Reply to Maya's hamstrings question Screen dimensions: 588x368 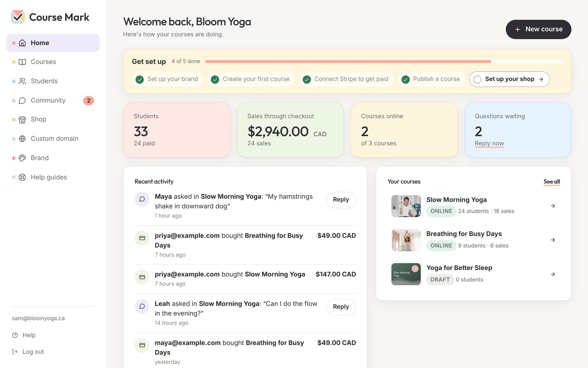pos(341,200)
